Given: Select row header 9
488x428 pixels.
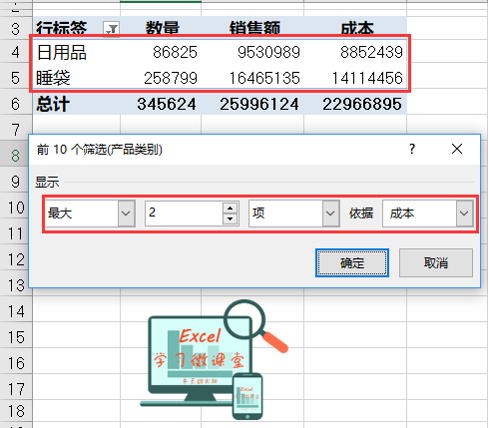Looking at the screenshot, I should click(x=14, y=182).
